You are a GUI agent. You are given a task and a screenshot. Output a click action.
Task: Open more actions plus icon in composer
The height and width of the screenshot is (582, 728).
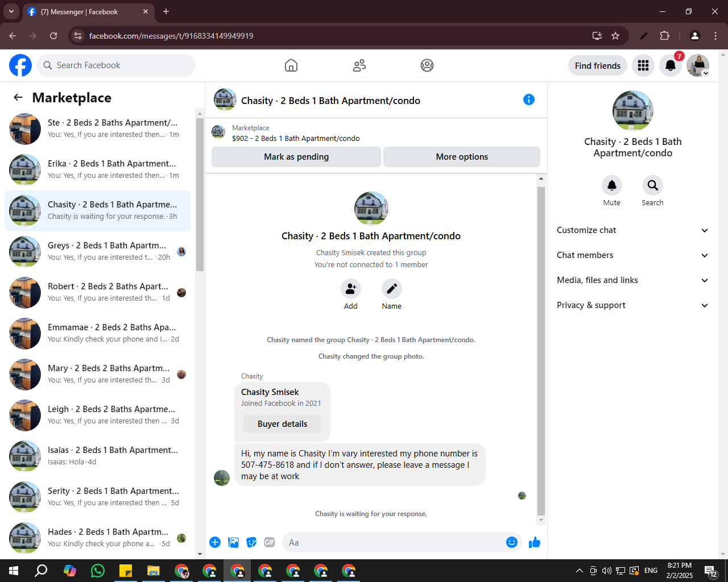[x=215, y=542]
